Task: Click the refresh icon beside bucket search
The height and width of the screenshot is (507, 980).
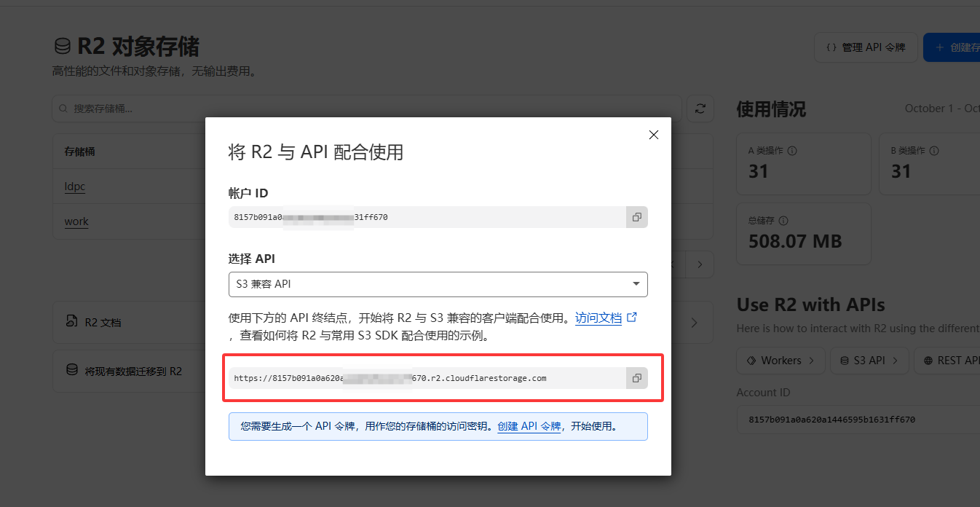Action: pyautogui.click(x=699, y=108)
